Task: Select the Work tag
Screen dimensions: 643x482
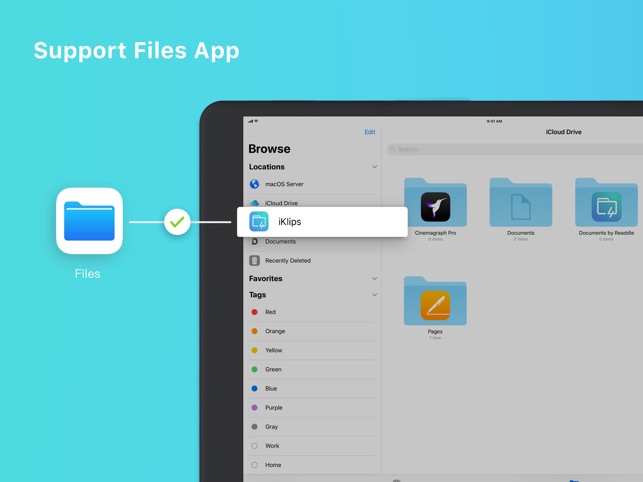Action: coord(312,446)
